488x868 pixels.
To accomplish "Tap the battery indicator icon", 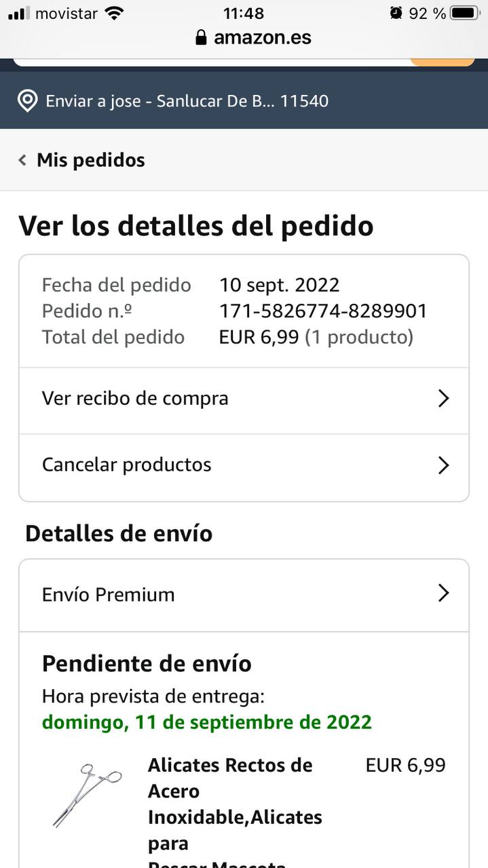I will (464, 13).
